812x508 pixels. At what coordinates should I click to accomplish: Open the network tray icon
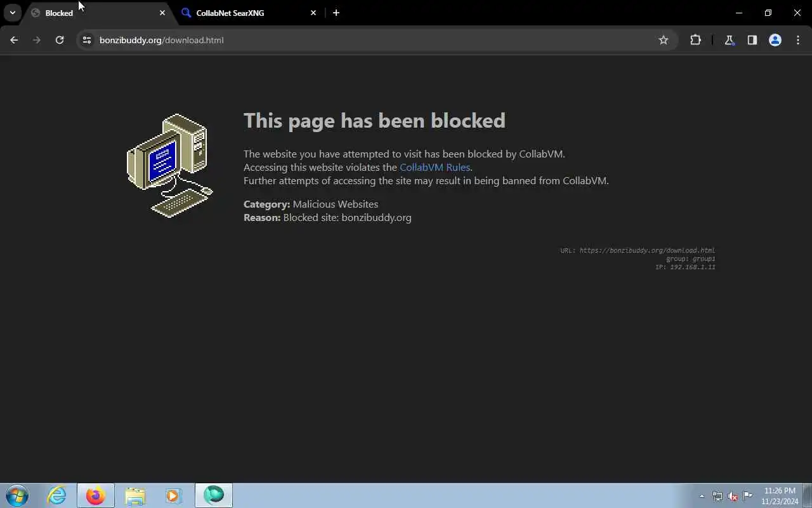point(717,496)
